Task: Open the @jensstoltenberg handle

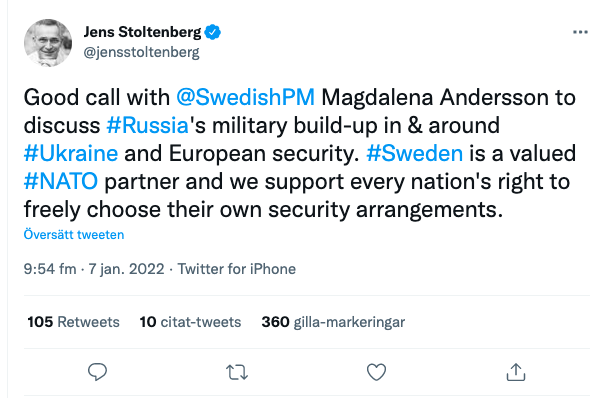Action: point(142,52)
